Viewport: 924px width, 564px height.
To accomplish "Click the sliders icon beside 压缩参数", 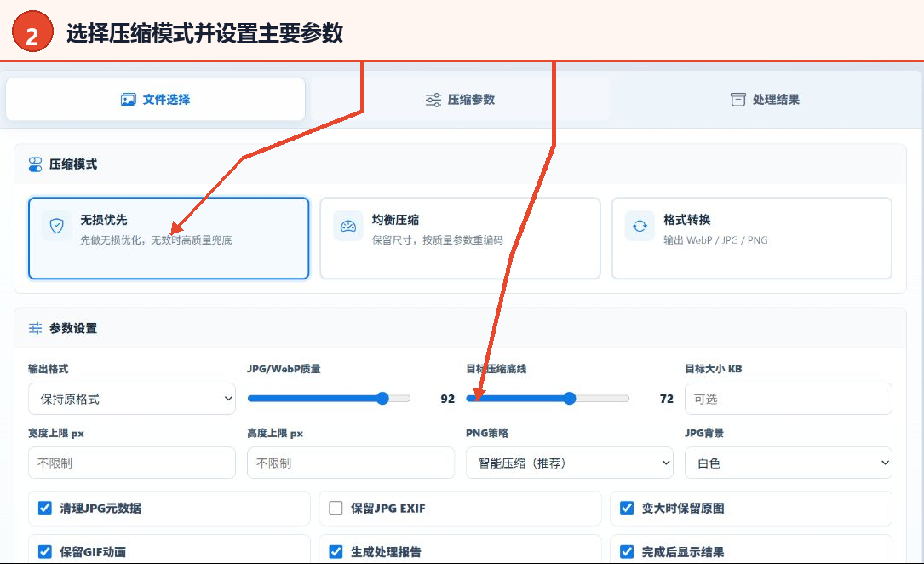I will point(433,100).
